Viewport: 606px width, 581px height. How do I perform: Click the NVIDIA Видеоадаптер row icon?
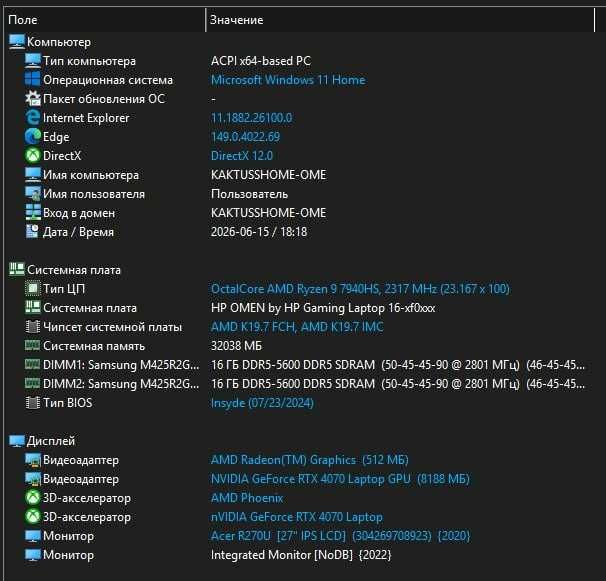[33, 479]
